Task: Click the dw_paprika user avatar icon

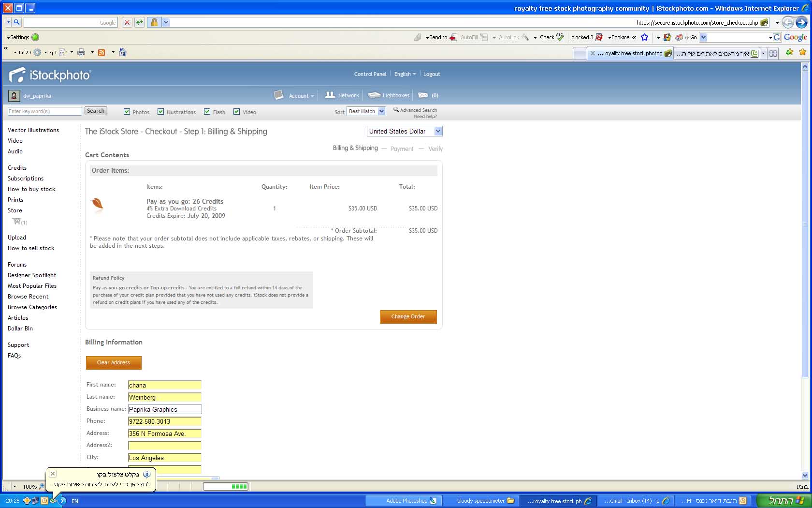Action: coord(14,96)
